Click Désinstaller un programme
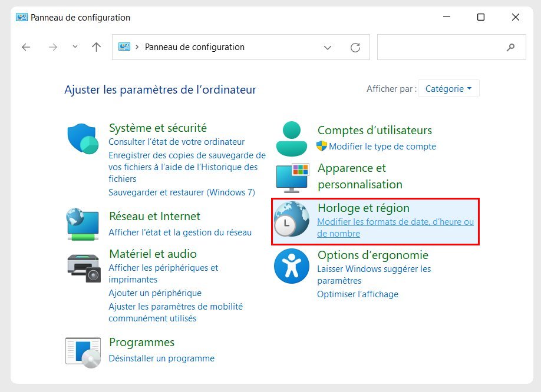Screen dimensions: 541x392 point(161,358)
